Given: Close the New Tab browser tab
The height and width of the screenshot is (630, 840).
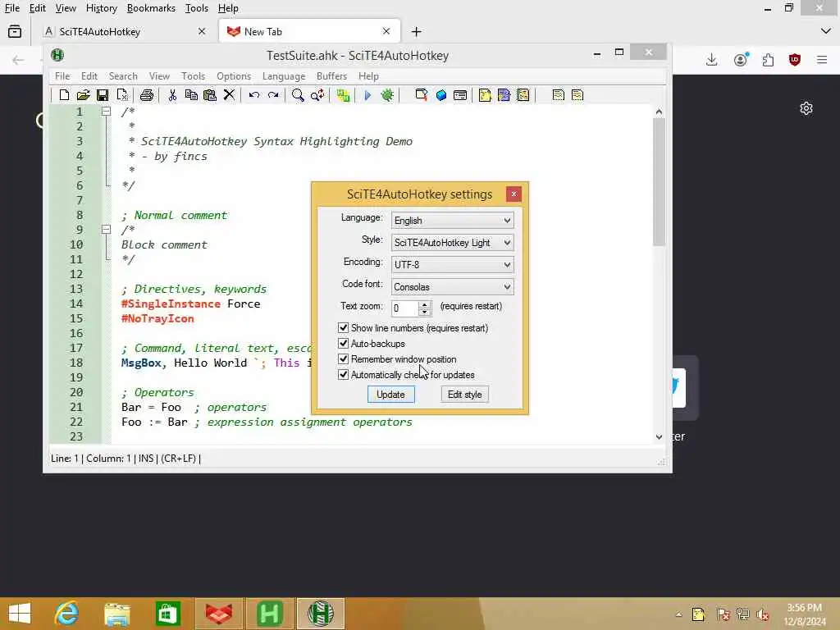Looking at the screenshot, I should pyautogui.click(x=386, y=32).
